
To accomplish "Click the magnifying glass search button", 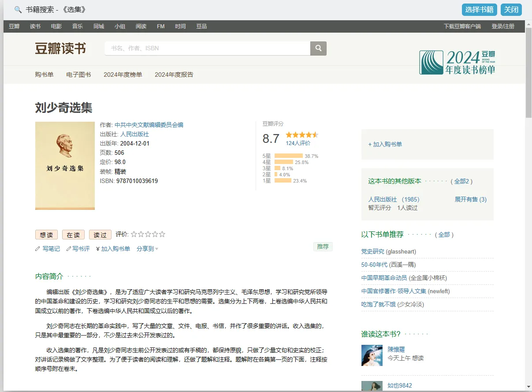I will [x=318, y=48].
